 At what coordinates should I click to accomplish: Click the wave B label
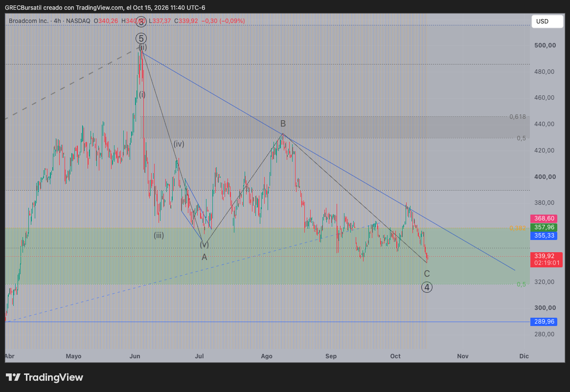click(283, 124)
